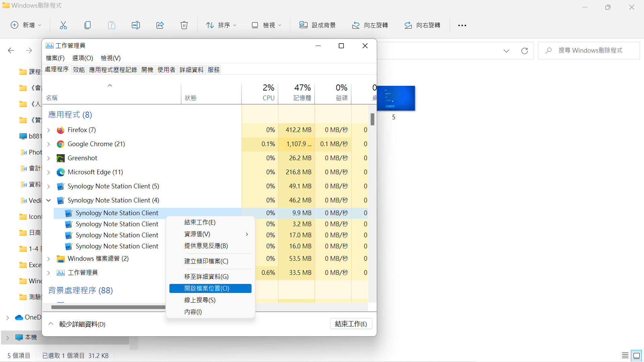644x362 pixels.
Task: Click the 設成背景 button in Explorer
Action: click(317, 25)
